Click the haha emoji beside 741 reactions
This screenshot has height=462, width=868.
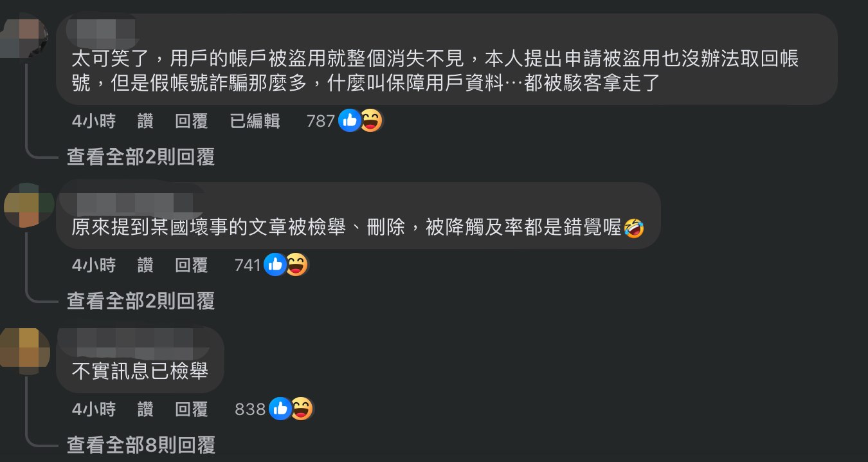pyautogui.click(x=296, y=264)
